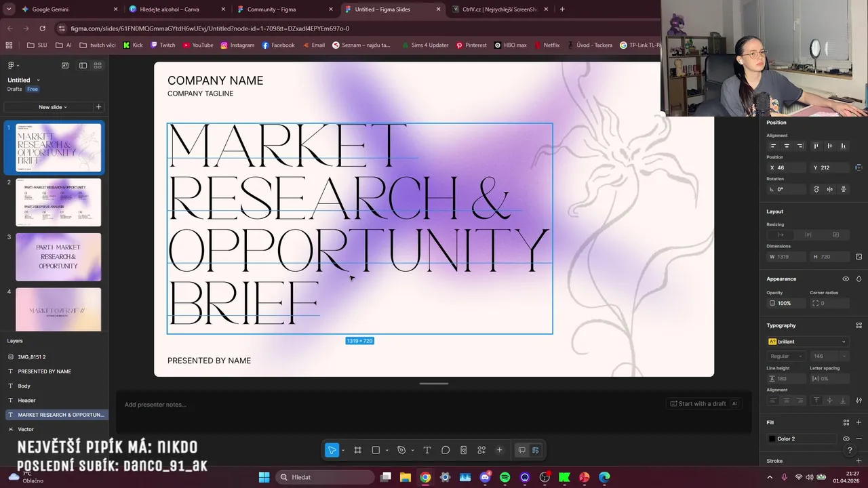Open the brillant font family dropdown
Viewport: 868px width, 488px height.
[x=808, y=342]
